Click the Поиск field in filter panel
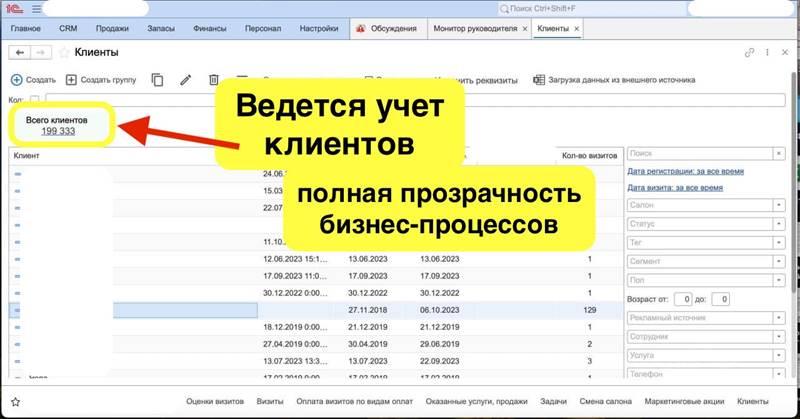 [x=698, y=154]
